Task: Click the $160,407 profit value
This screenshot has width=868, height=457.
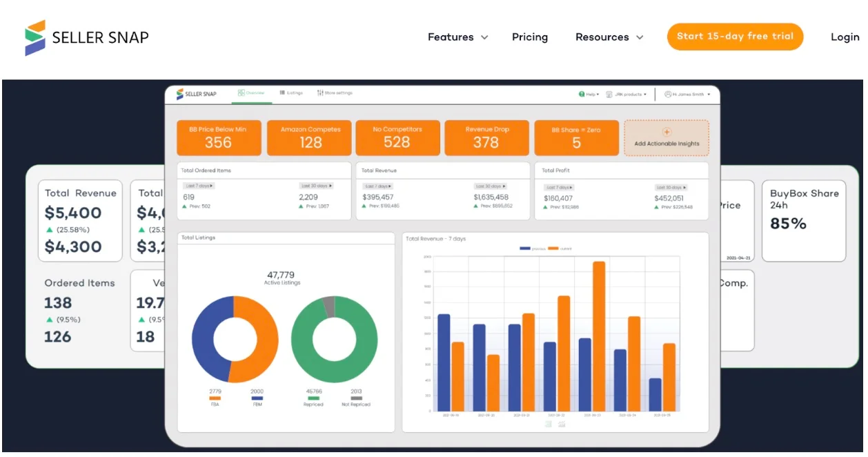Action: click(x=558, y=198)
